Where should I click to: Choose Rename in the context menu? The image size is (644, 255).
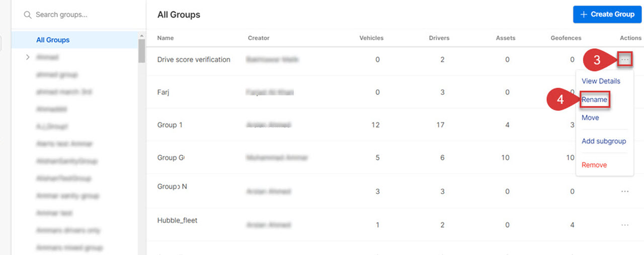pyautogui.click(x=595, y=100)
